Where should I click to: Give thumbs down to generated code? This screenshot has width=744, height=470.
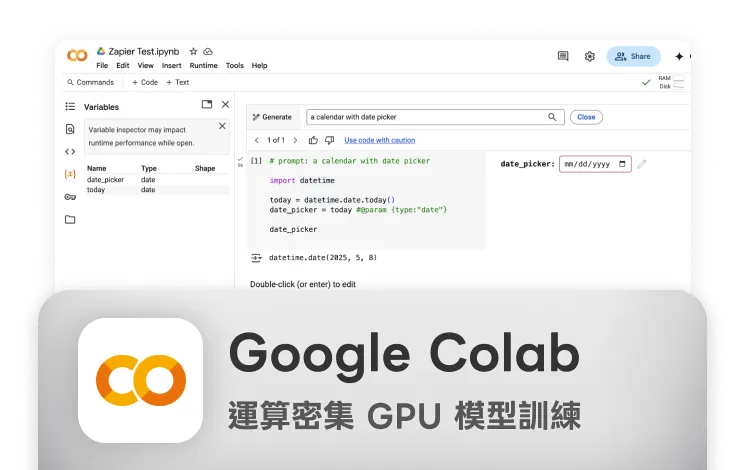(329, 140)
